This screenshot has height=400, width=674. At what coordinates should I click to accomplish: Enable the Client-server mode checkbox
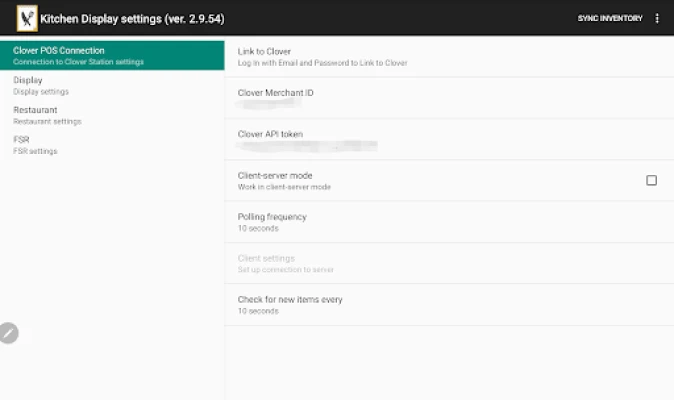(x=651, y=180)
